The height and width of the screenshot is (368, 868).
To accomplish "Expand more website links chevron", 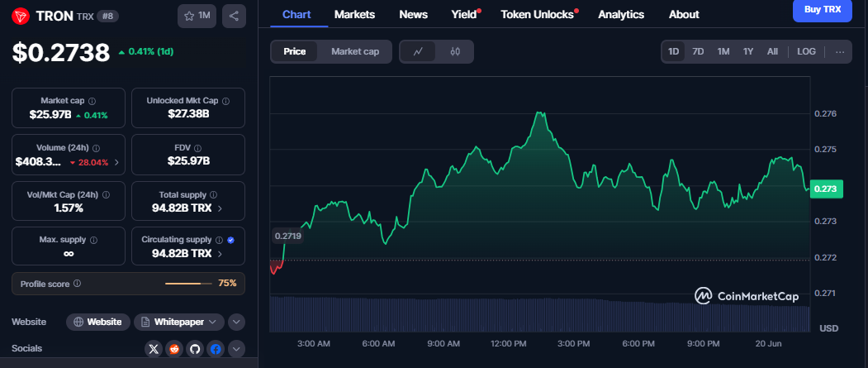I will 236,322.
